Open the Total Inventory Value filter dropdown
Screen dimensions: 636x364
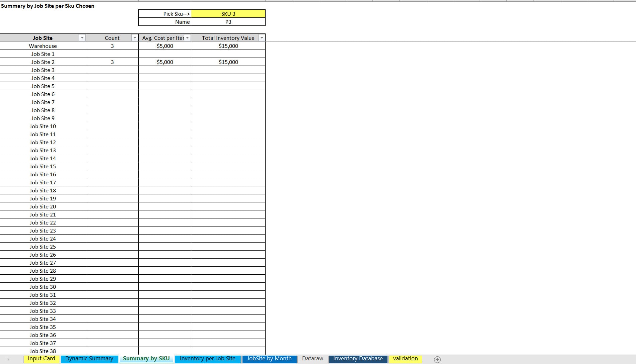click(x=262, y=38)
